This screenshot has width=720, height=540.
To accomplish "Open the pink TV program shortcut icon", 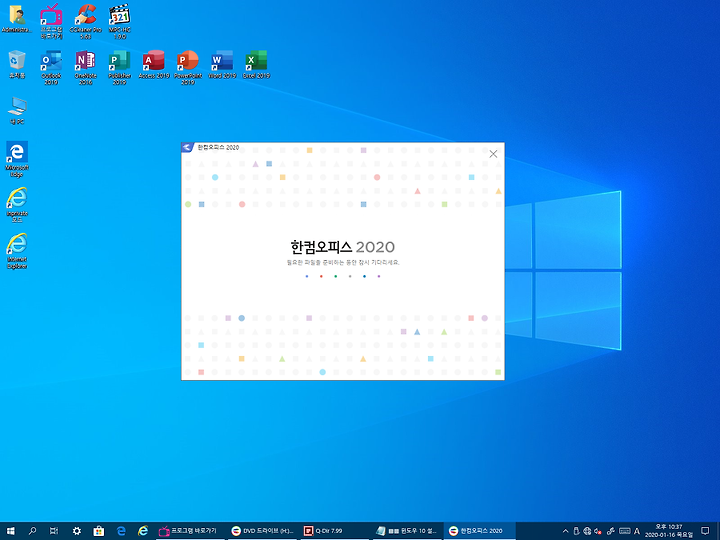I will pyautogui.click(x=51, y=21).
